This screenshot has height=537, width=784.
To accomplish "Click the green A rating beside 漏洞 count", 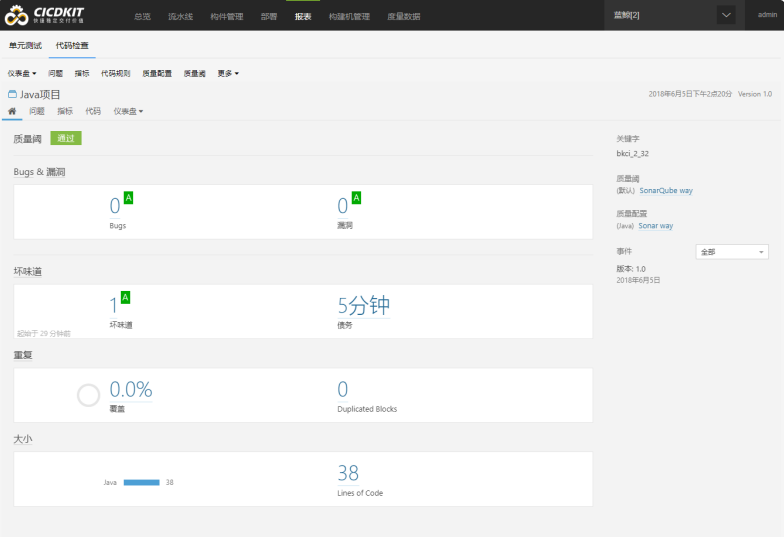I will [x=356, y=198].
